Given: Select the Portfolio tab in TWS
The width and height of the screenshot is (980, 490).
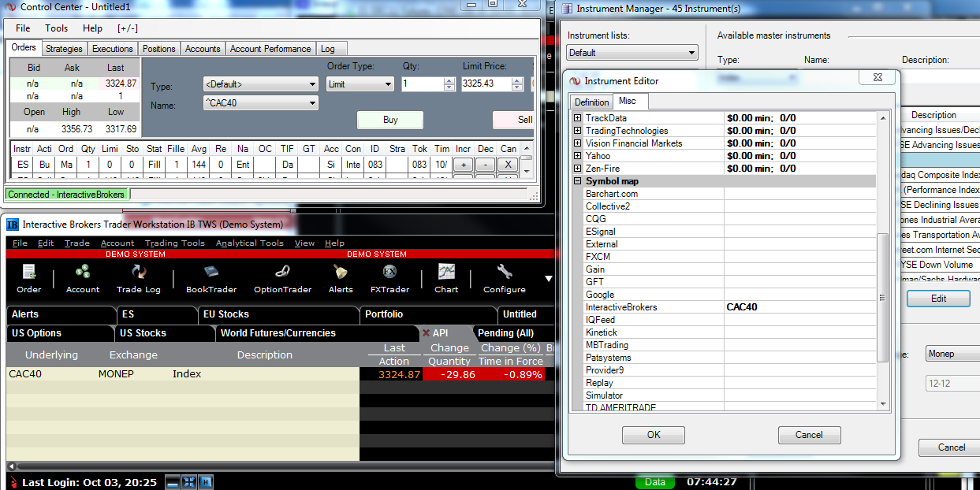Looking at the screenshot, I should 428,314.
